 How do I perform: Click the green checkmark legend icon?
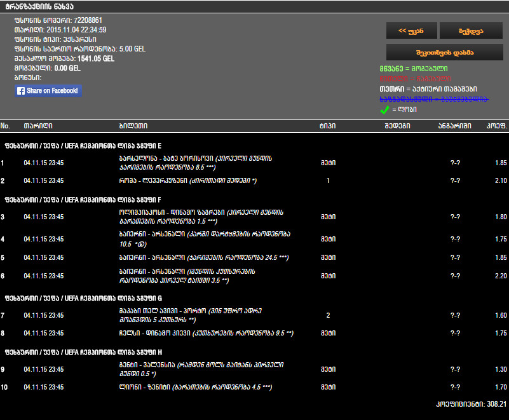pos(385,109)
